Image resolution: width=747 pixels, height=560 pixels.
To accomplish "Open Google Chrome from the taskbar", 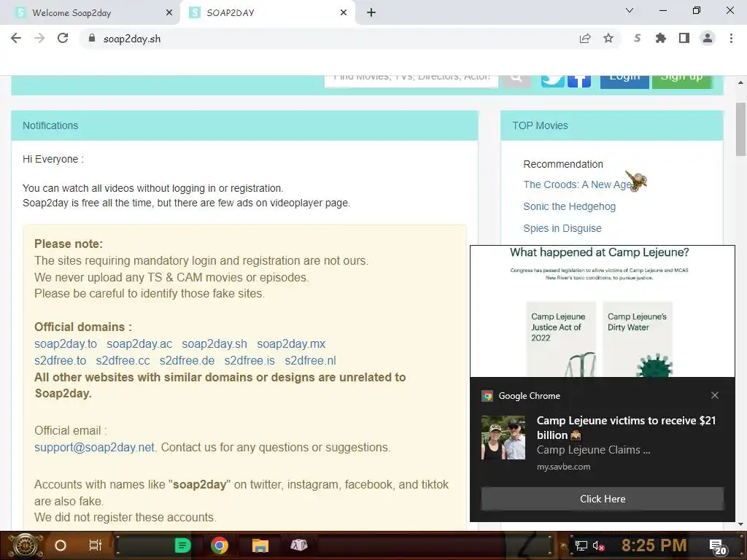I will (219, 545).
